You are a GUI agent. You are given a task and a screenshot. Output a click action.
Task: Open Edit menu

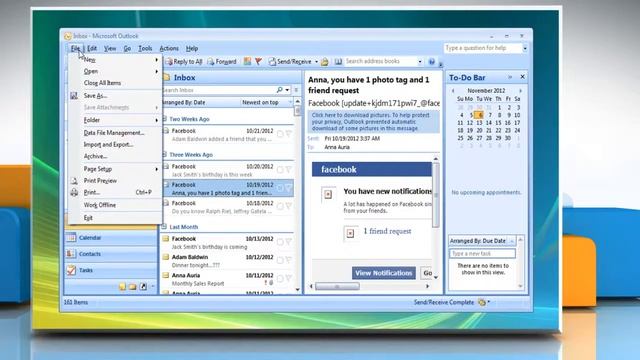click(x=92, y=48)
